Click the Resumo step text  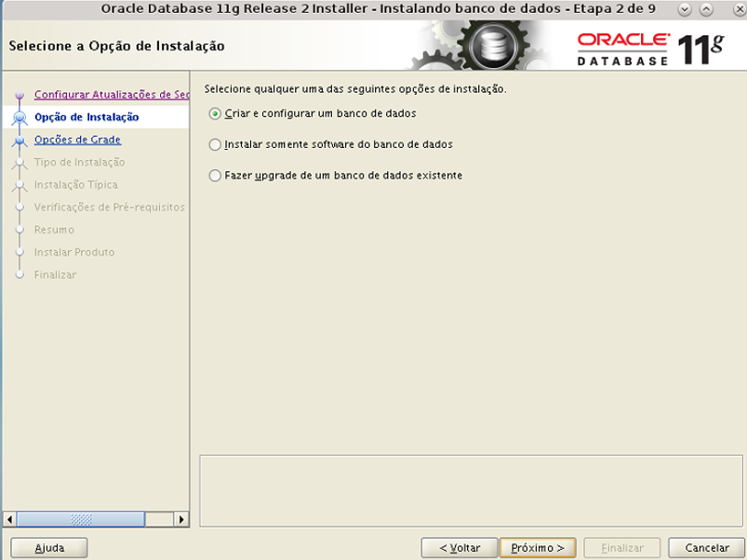54,230
